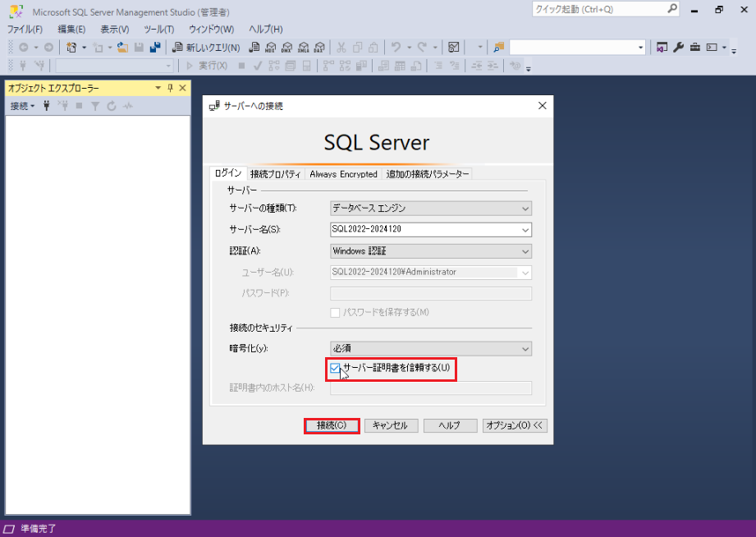Viewport: 756px width, 537px height.
Task: Click the Navigate Backward arrow icon
Action: (23, 48)
